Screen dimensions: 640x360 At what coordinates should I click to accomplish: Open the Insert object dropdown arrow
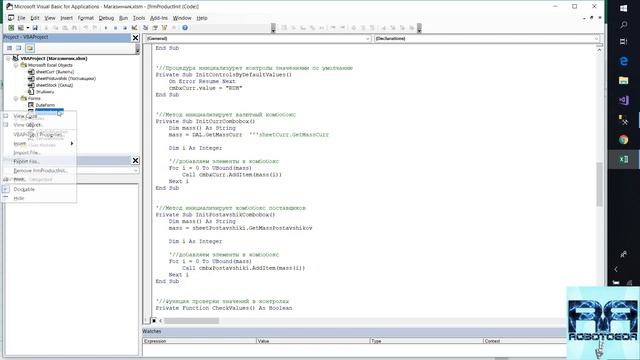click(x=27, y=28)
